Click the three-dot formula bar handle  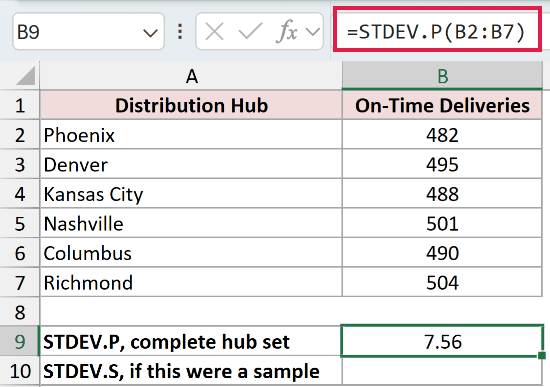coord(180,32)
